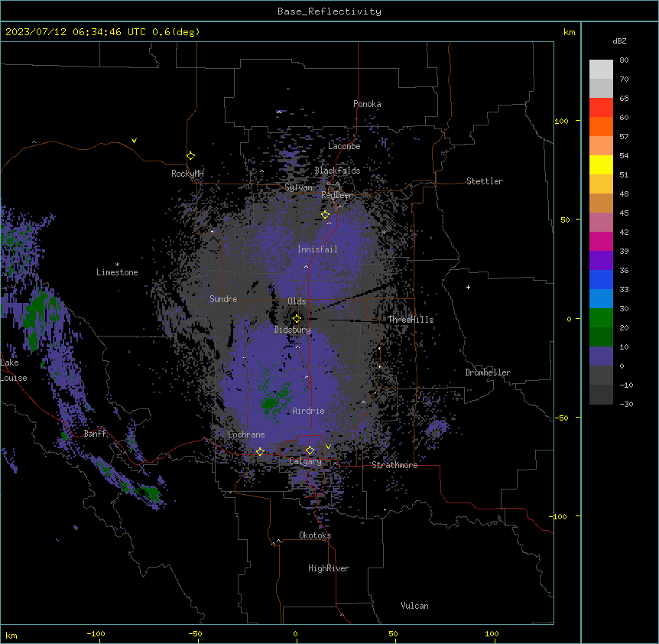Click the Banff town label

[95, 434]
